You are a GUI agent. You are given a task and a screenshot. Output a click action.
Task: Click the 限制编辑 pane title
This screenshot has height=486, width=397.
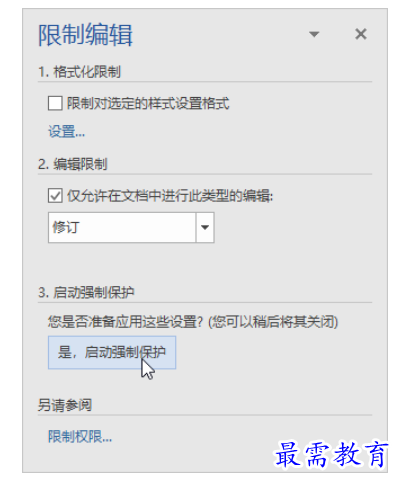click(85, 35)
